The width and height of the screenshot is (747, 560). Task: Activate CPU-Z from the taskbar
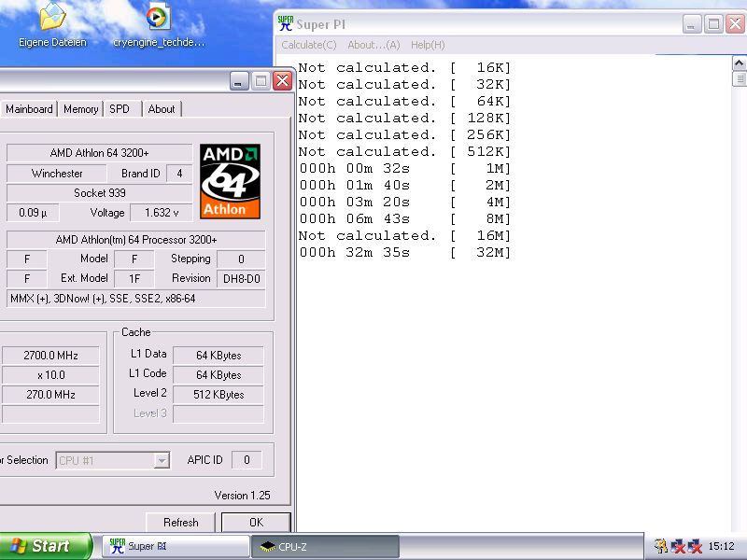325,546
